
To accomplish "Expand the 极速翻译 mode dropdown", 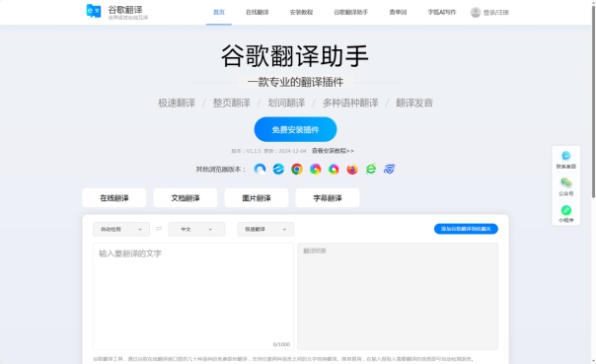I will (265, 229).
